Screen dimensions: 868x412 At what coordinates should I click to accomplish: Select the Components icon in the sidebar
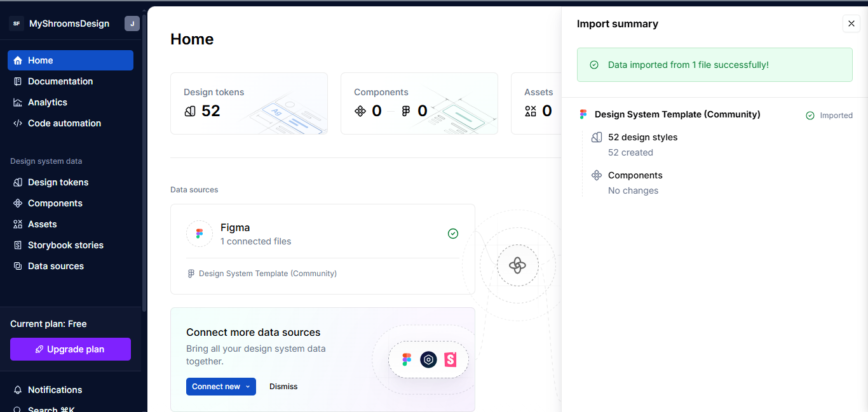pyautogui.click(x=17, y=203)
